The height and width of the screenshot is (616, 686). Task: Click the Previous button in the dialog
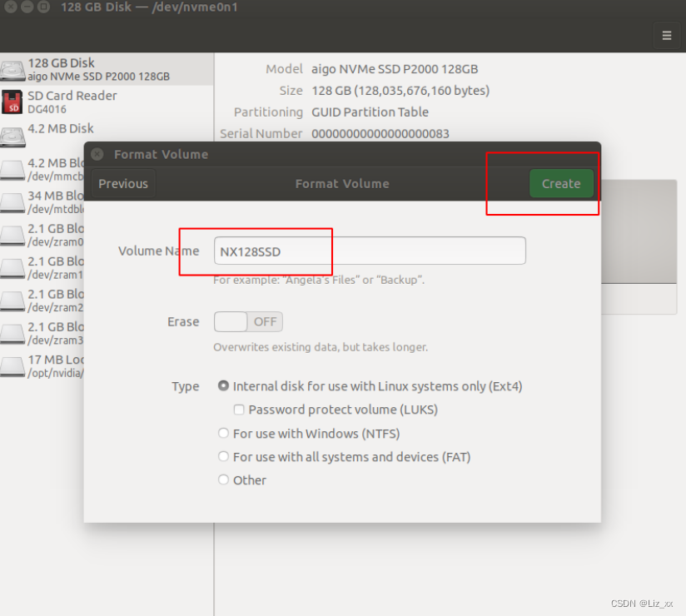(122, 183)
